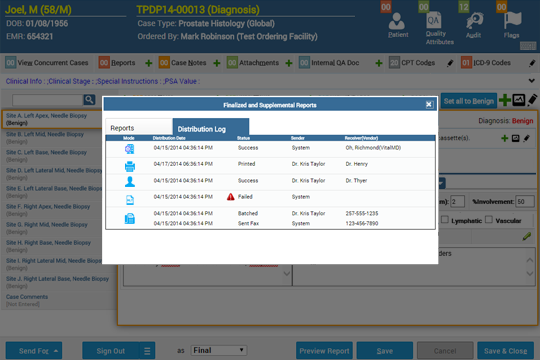Edit CPT Codes with pencil icon

[450, 63]
